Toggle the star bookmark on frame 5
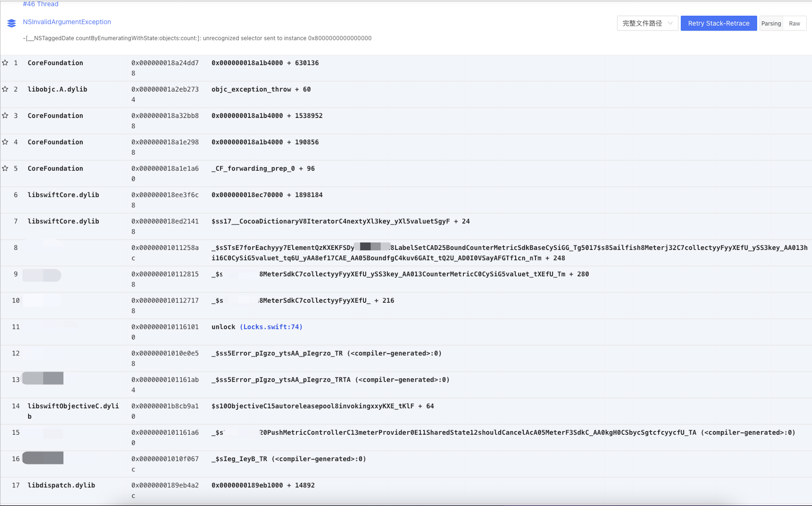812x506 pixels. 5,168
